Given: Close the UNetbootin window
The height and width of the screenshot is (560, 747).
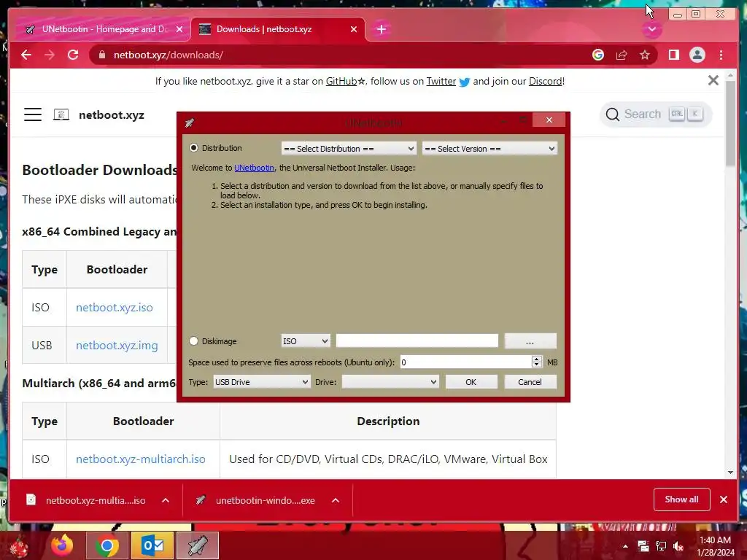Looking at the screenshot, I should point(549,120).
